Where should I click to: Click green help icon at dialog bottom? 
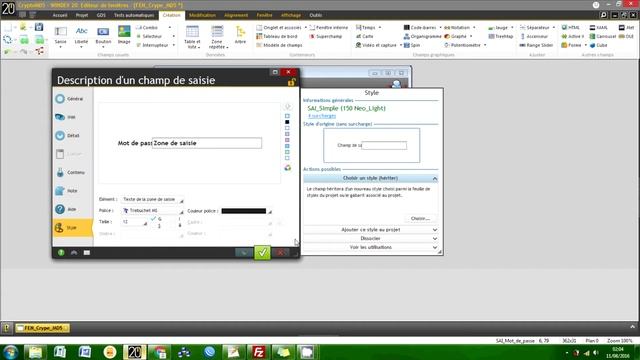coord(61,253)
